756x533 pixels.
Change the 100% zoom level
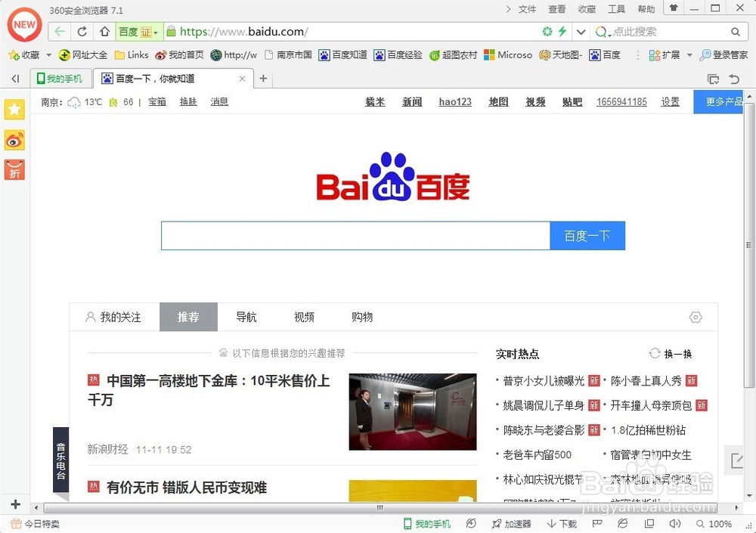714,524
